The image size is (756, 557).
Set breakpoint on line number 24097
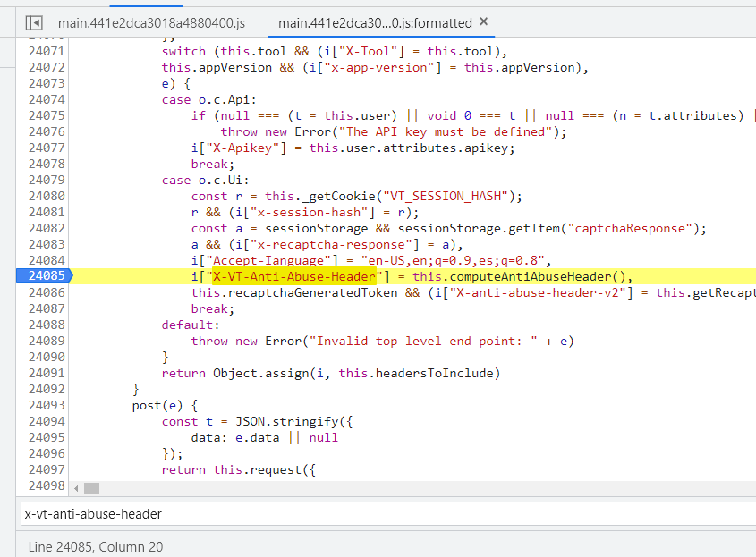click(47, 469)
